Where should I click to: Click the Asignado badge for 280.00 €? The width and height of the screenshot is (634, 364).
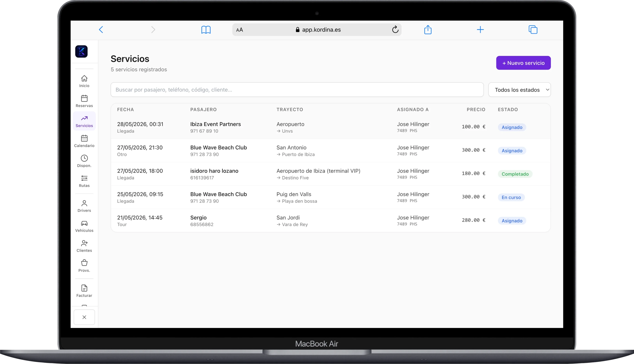coord(512,221)
